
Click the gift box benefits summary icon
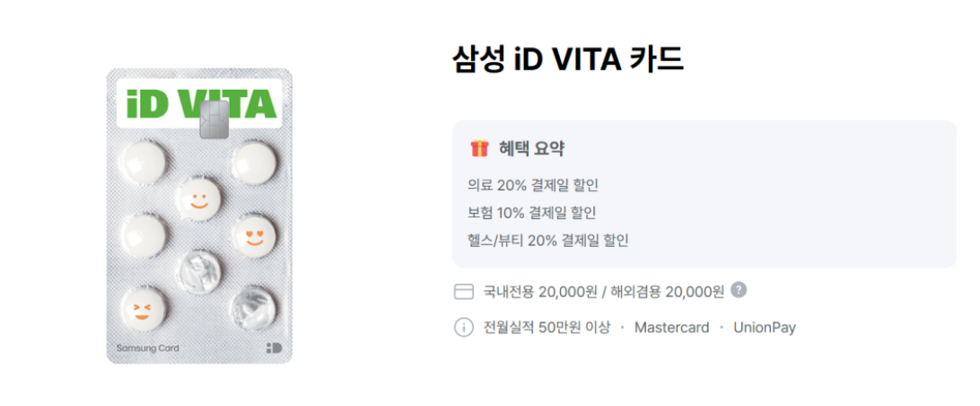[x=479, y=149]
